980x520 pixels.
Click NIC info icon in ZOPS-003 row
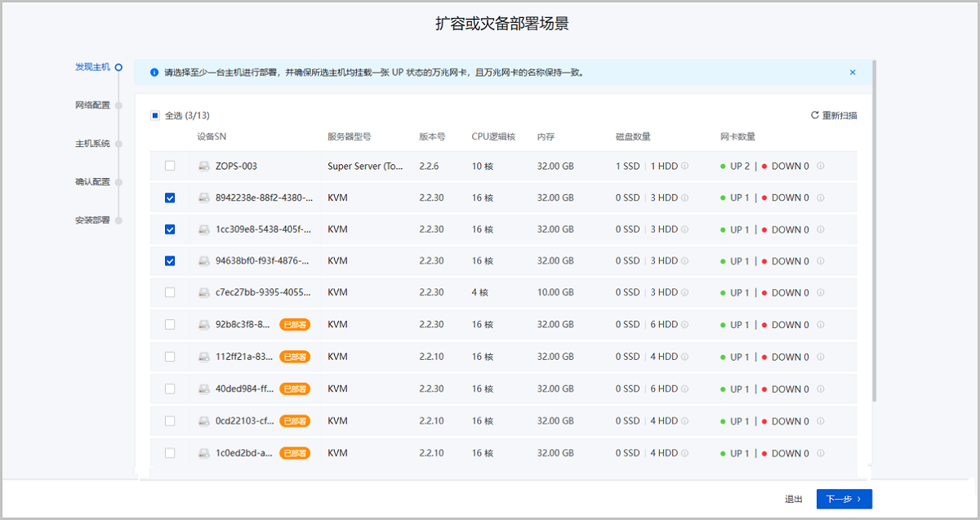[820, 166]
